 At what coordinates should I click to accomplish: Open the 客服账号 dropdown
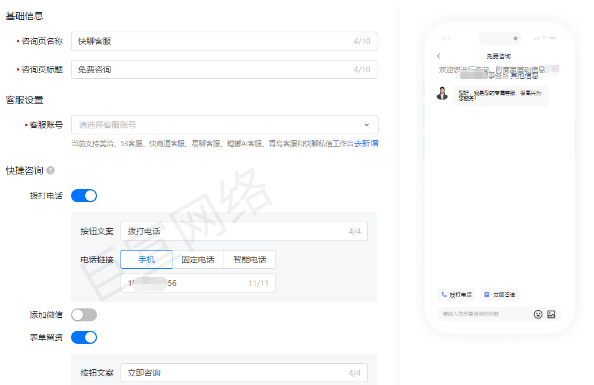225,125
